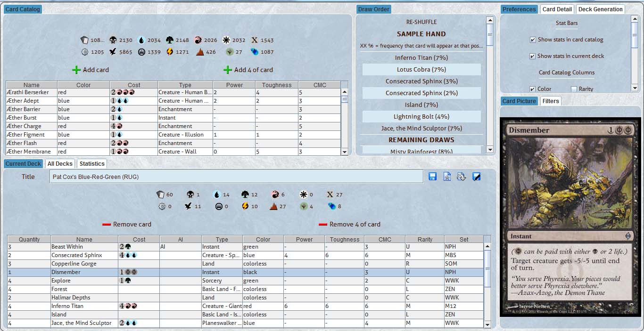
Task: Uncheck Show stats in current deck
Action: click(x=533, y=57)
